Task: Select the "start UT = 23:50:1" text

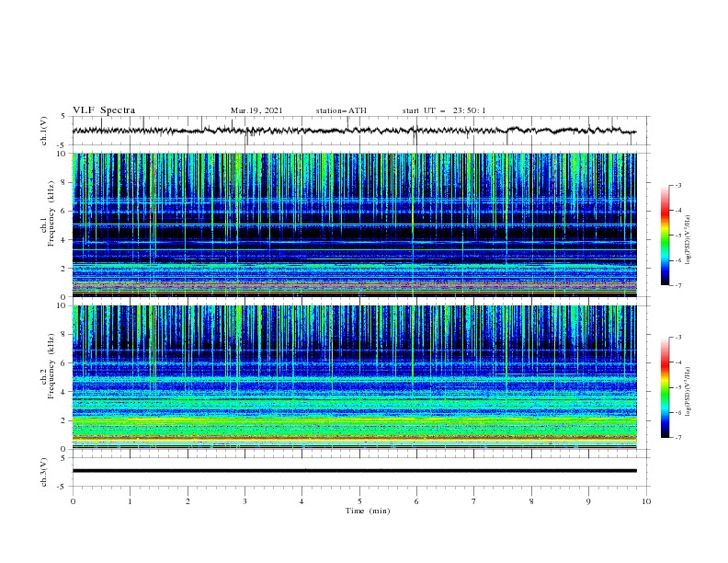Action: [x=444, y=110]
